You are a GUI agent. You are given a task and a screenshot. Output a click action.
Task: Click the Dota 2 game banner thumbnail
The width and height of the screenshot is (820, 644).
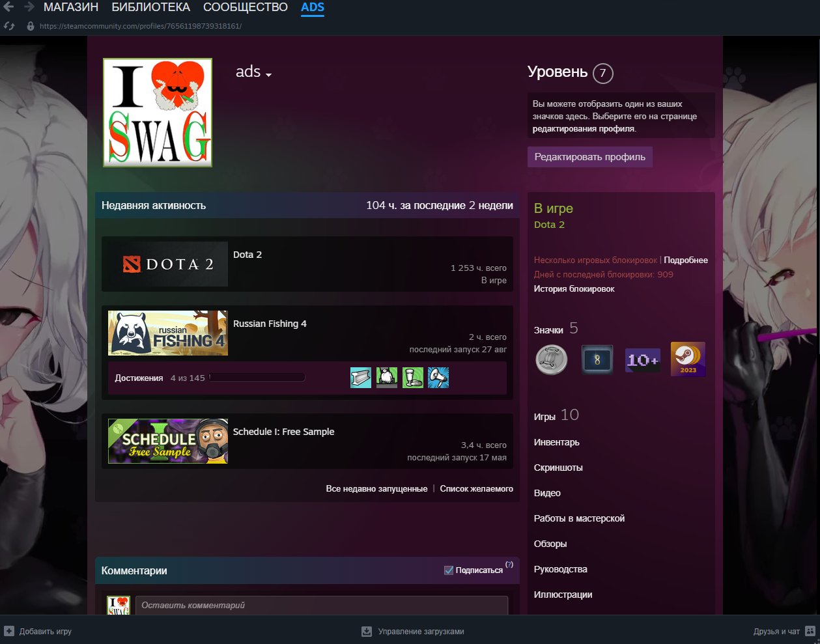168,264
